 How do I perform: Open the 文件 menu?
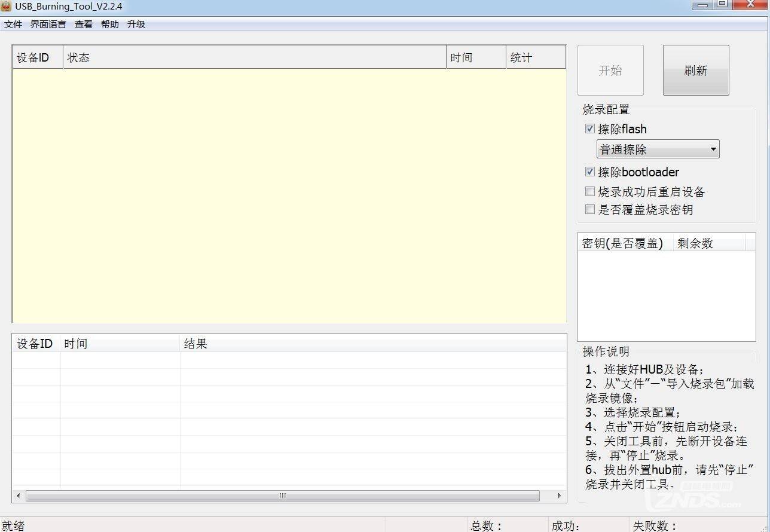tap(13, 25)
